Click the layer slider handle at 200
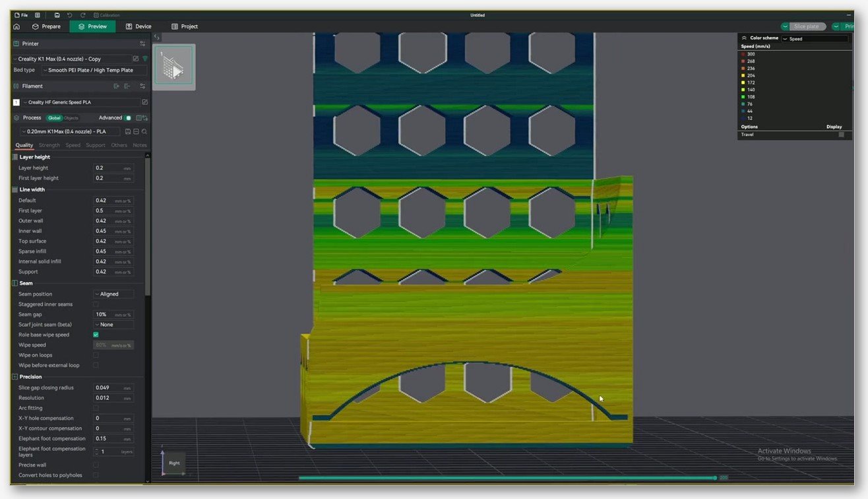The image size is (868, 499). click(x=715, y=478)
